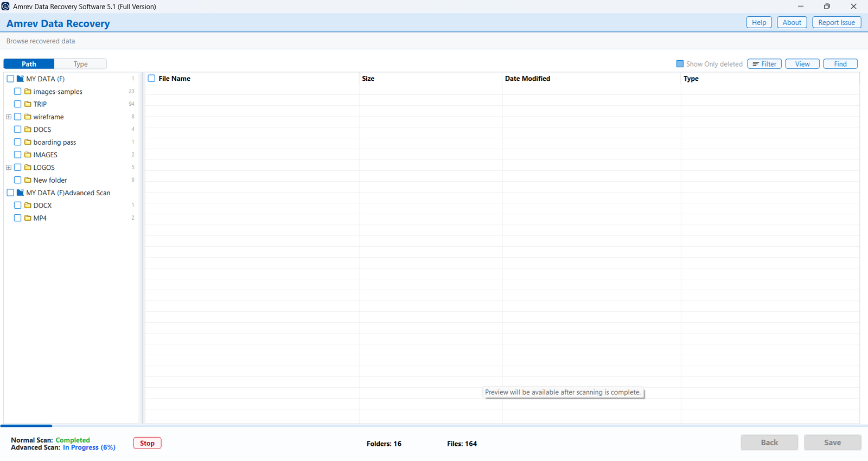Screen dimensions: 868x461
Task: Sort by Type column header
Action: pos(691,79)
